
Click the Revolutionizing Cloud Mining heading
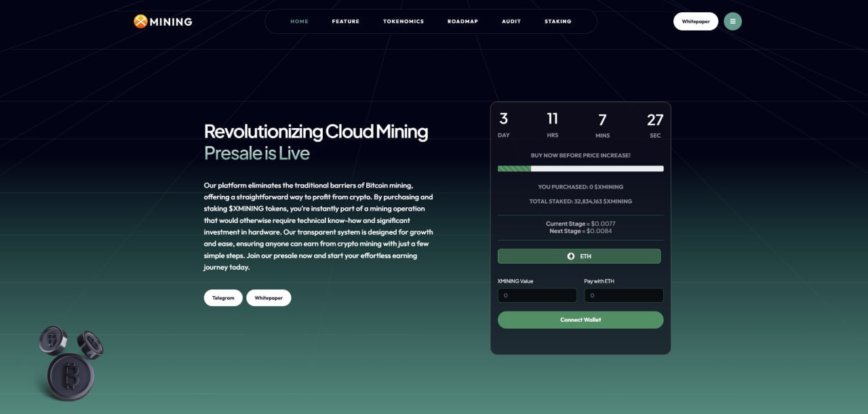pos(316,131)
